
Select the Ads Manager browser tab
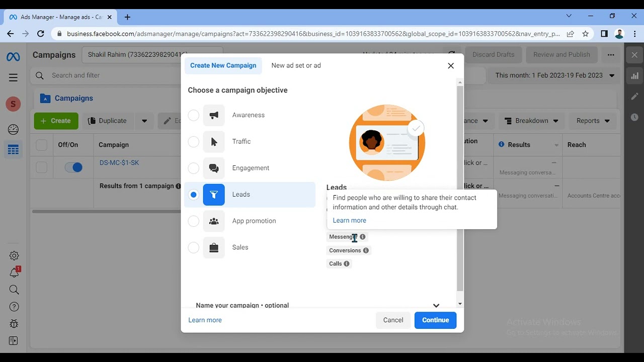[x=60, y=17]
